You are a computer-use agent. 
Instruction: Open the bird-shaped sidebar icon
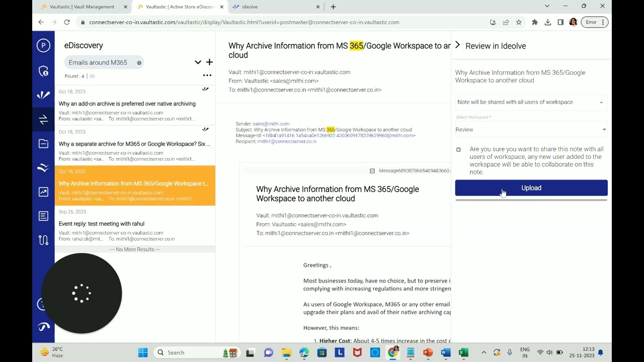(43, 167)
